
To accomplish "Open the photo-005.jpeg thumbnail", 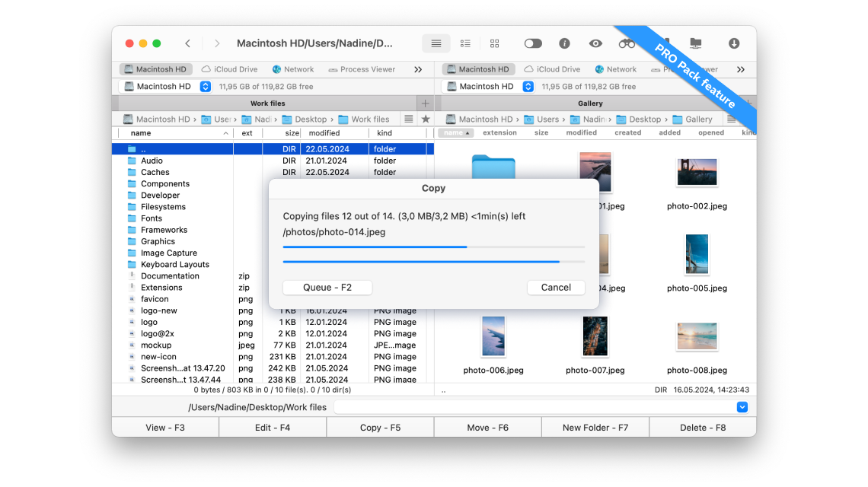I will (x=697, y=253).
